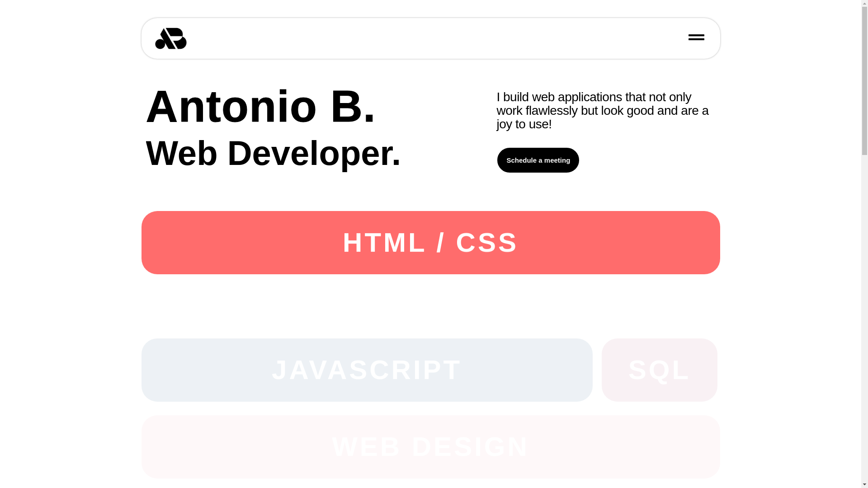Screen dimensions: 868x488
Task: Click the word CSS in the red card
Action: pos(486,243)
